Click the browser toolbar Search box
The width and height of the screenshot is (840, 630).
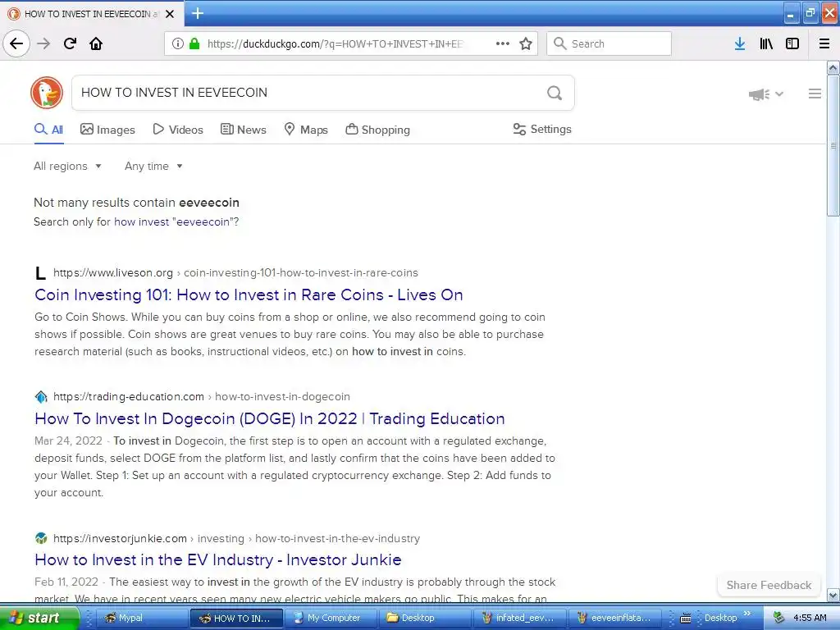coord(609,43)
